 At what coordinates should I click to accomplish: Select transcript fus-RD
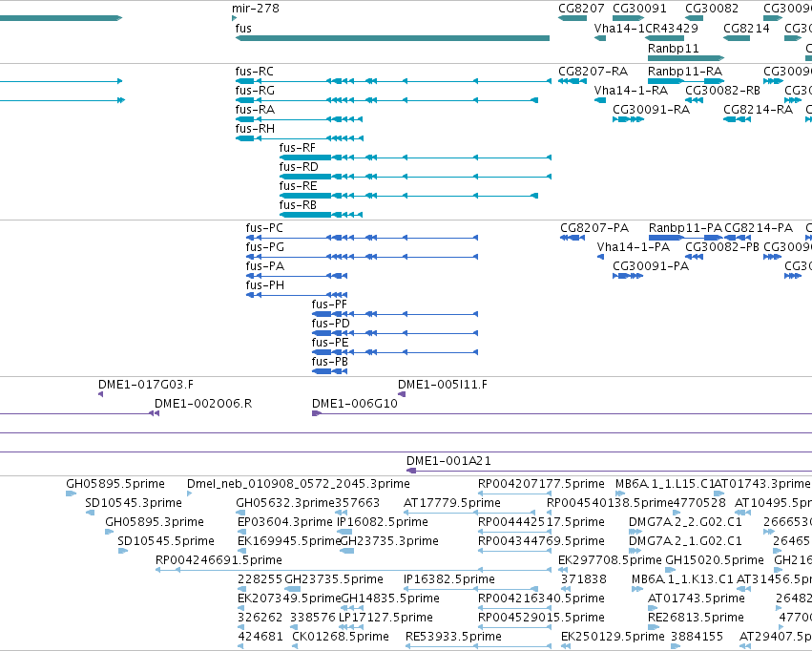click(x=415, y=177)
